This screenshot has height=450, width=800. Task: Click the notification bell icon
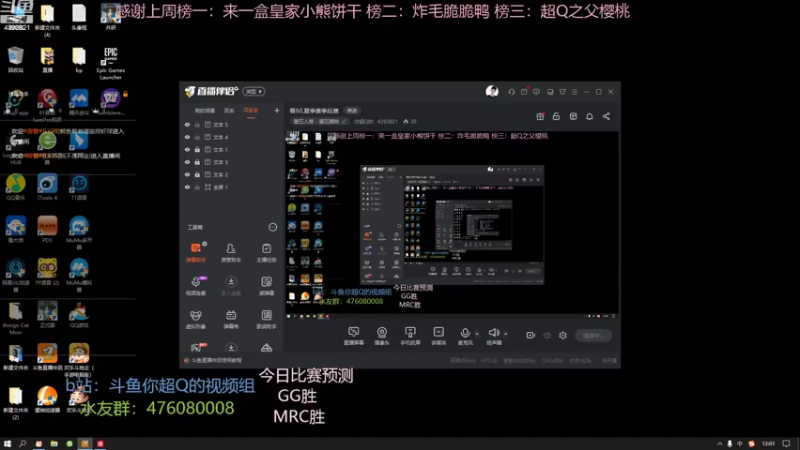coord(589,116)
